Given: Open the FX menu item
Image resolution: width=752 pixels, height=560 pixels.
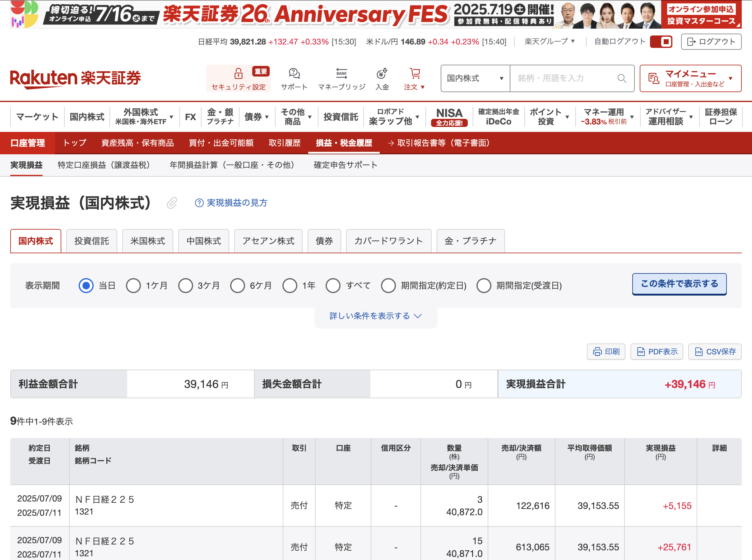Looking at the screenshot, I should click(190, 117).
